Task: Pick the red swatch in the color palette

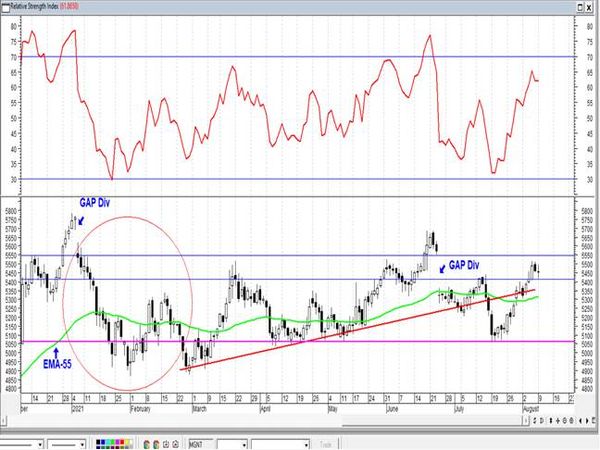Action: pyautogui.click(x=122, y=442)
